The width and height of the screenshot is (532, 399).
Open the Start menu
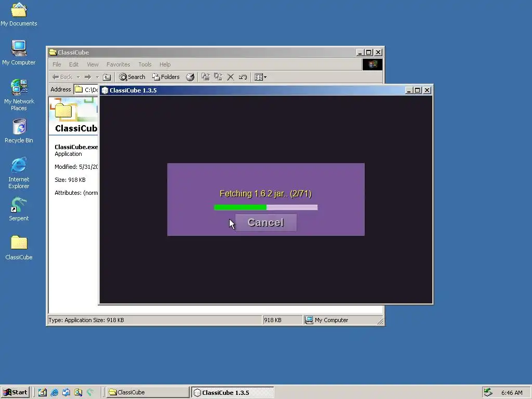coord(15,392)
